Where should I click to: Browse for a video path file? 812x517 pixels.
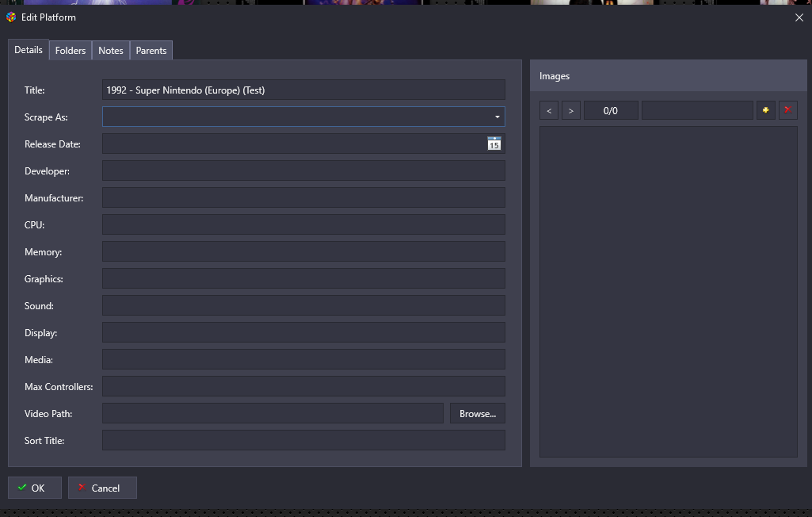pos(478,413)
